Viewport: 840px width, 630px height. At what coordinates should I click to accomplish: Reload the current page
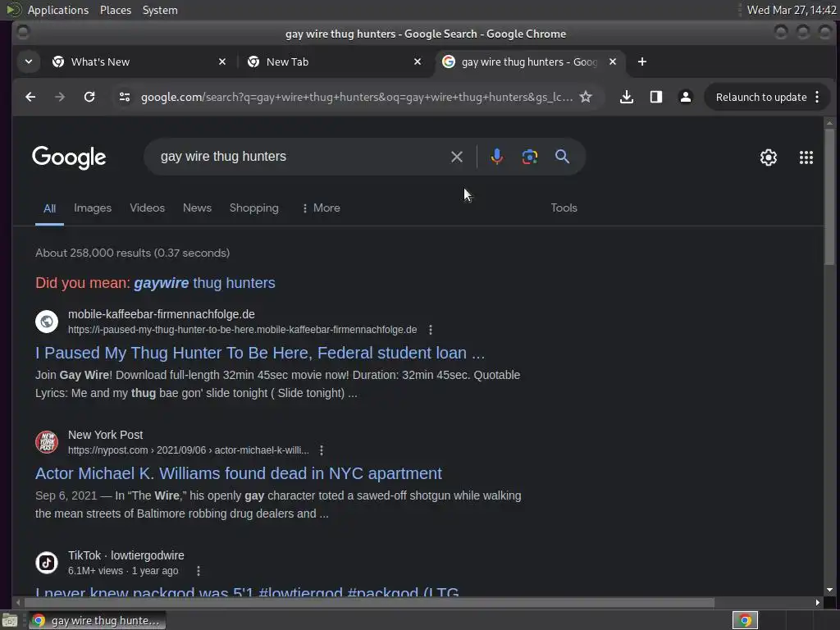pos(89,97)
